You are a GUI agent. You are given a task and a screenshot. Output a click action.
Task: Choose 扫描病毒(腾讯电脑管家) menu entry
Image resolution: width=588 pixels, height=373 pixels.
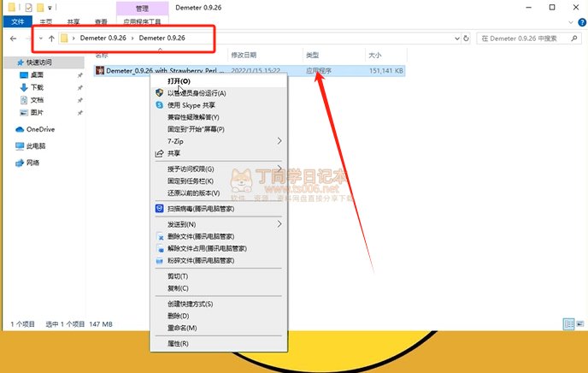(x=219, y=209)
